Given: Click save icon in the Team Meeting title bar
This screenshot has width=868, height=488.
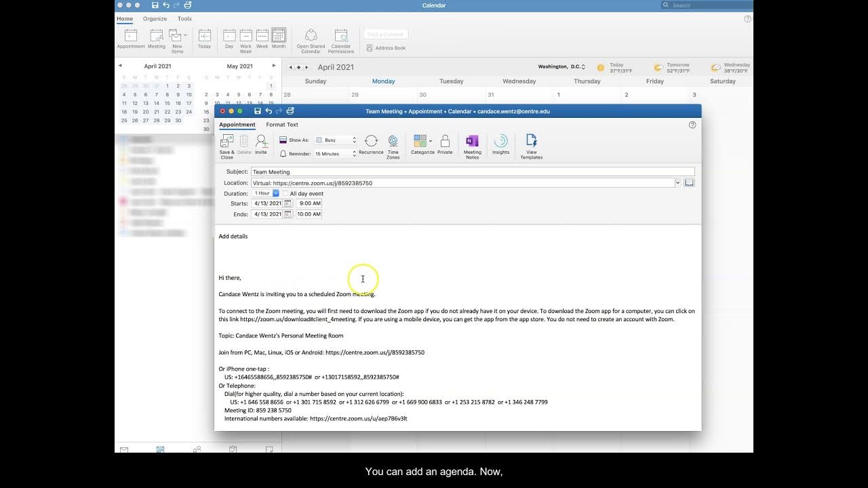Looking at the screenshot, I should (x=258, y=111).
